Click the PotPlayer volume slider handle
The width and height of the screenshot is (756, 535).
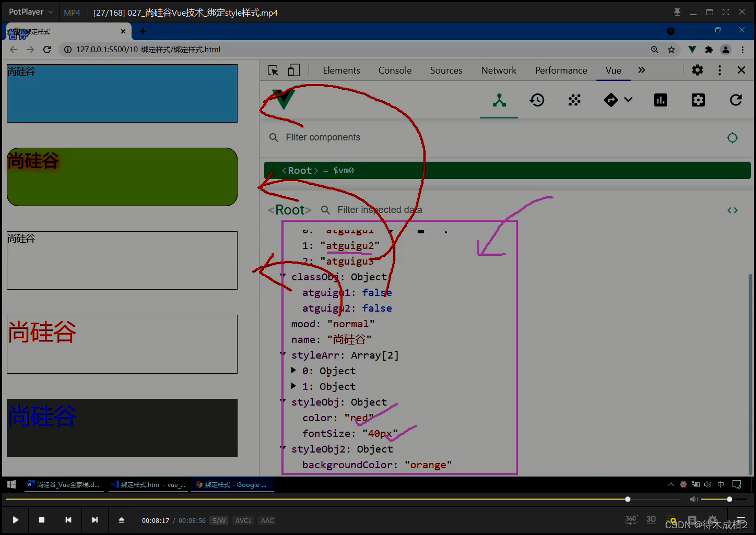[729, 499]
